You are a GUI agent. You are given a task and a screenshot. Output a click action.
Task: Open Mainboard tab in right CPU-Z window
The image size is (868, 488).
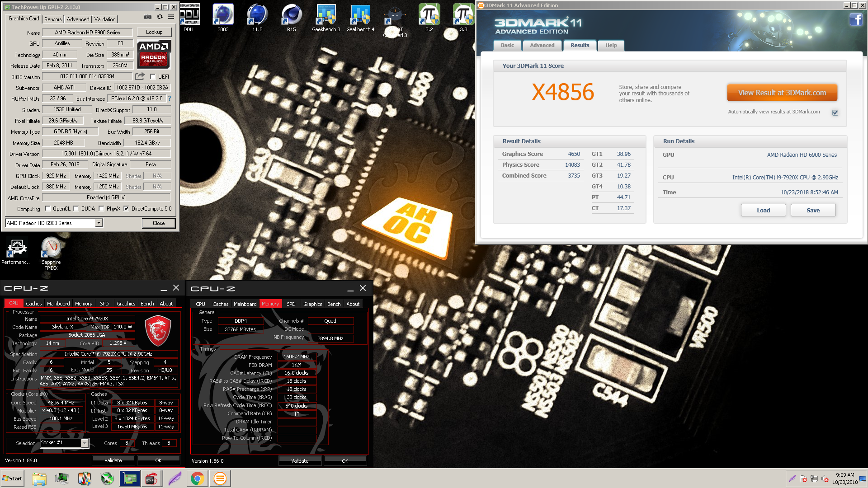[x=245, y=304]
